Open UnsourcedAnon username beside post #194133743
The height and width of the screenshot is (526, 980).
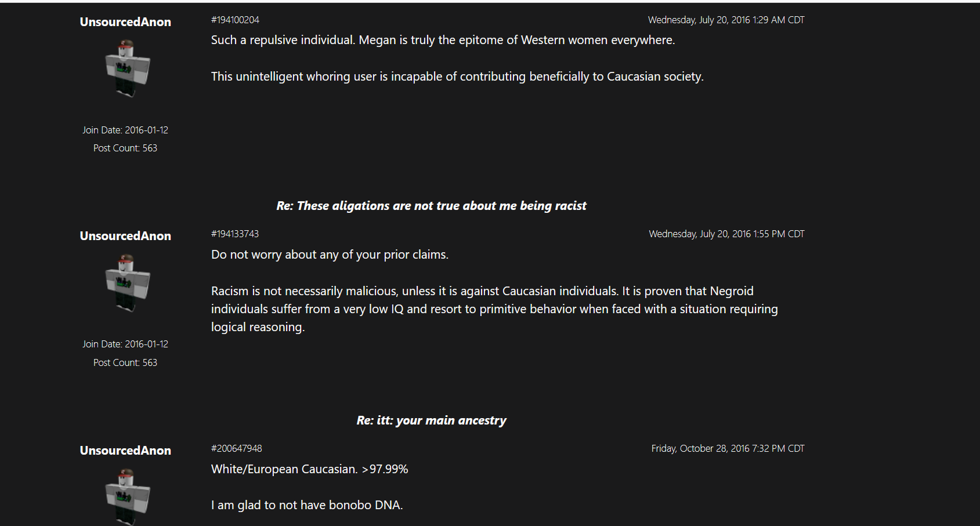click(x=125, y=236)
